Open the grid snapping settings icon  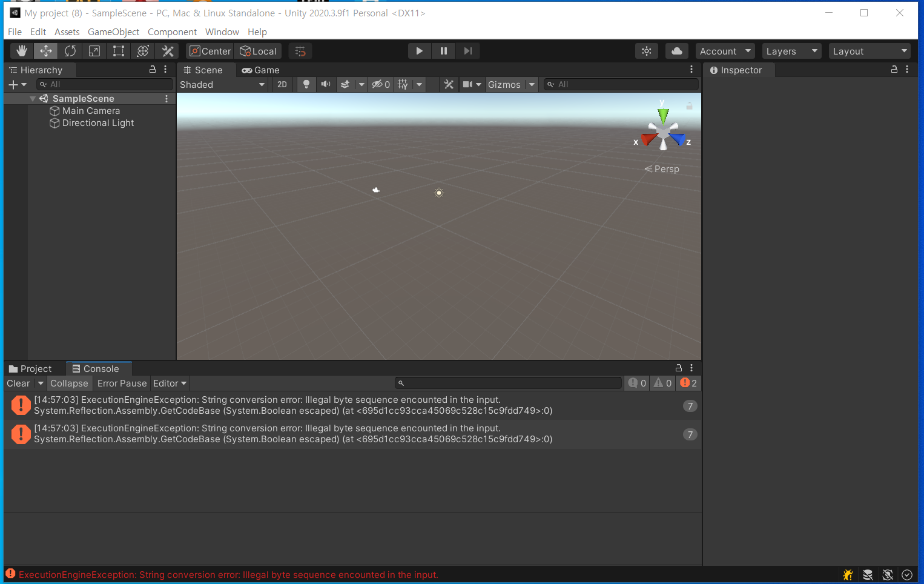[300, 51]
